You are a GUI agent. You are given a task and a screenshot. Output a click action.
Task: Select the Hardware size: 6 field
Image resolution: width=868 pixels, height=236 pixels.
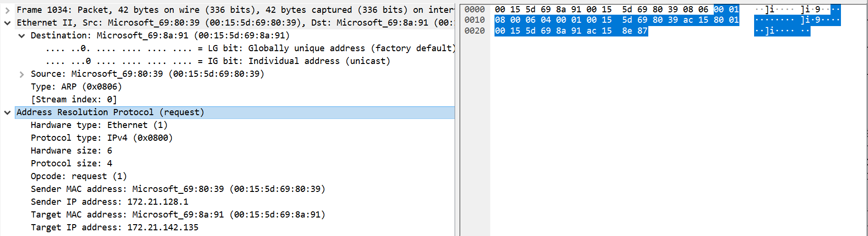pos(71,151)
